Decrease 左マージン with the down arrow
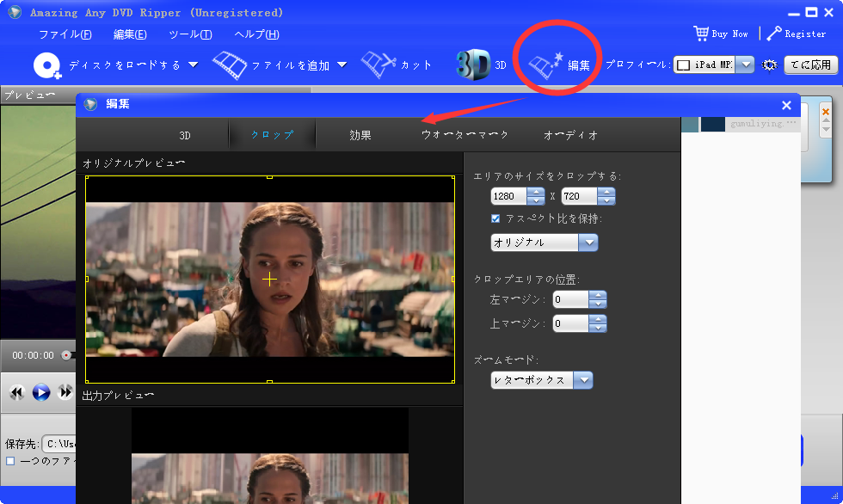This screenshot has height=504, width=843. pos(598,304)
